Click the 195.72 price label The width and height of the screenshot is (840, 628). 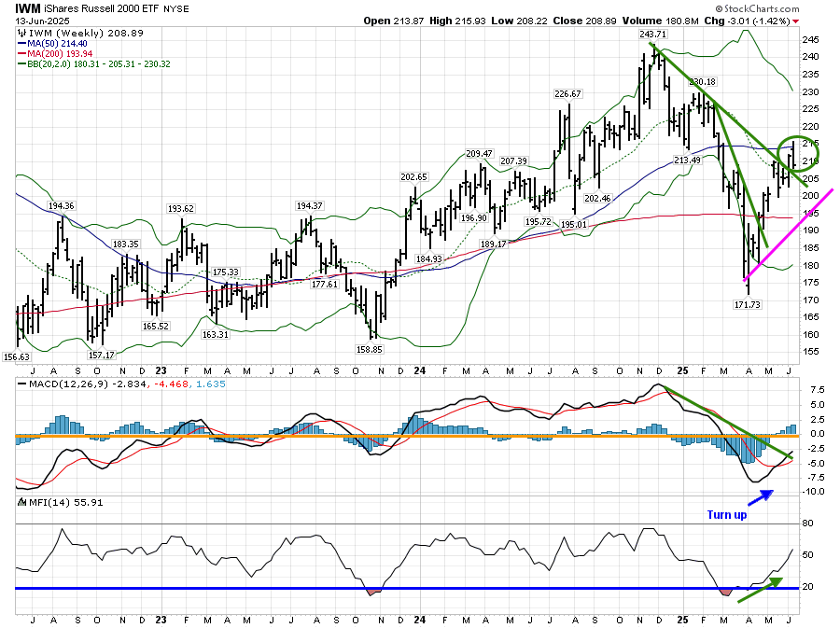(538, 222)
